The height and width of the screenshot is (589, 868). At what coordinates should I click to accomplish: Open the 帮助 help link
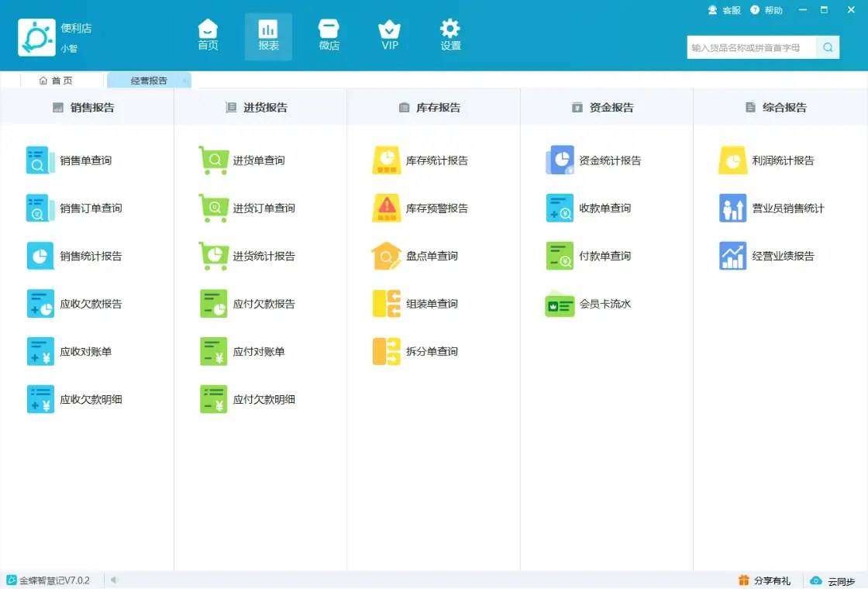[x=766, y=10]
